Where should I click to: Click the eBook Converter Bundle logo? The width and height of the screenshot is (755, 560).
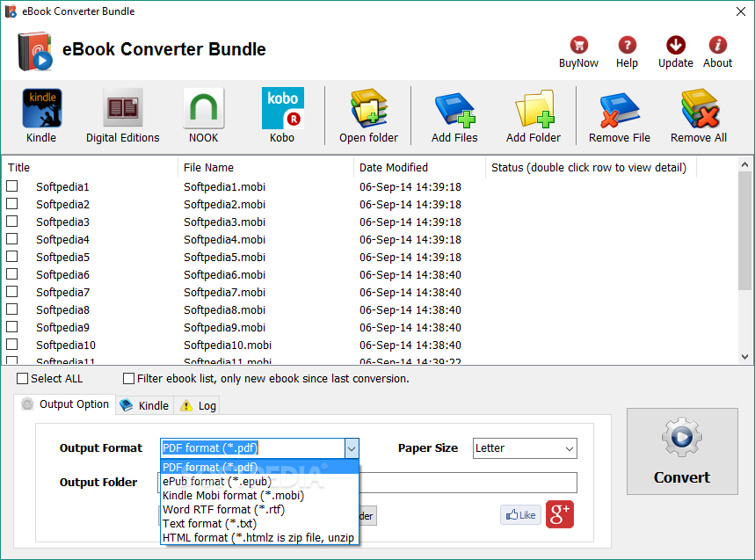[x=35, y=51]
